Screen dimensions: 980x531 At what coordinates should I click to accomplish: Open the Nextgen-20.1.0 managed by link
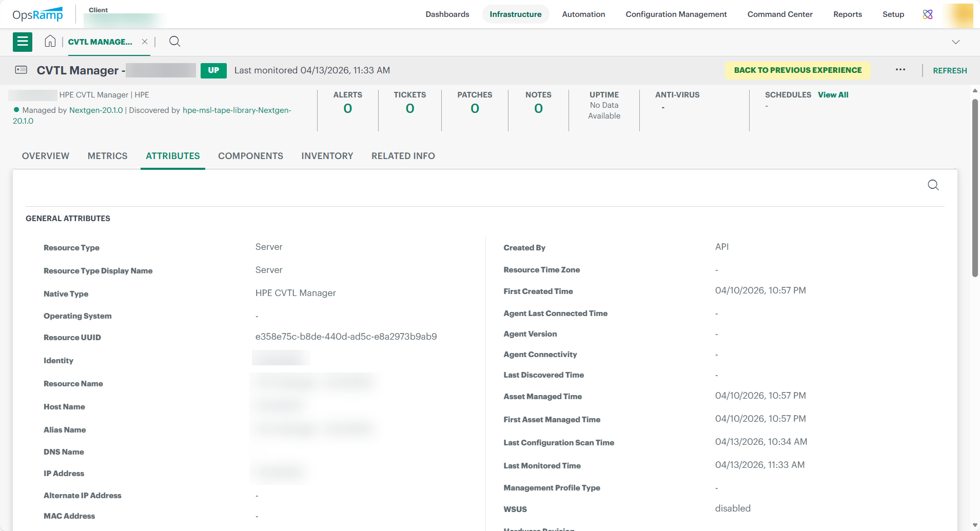(96, 110)
